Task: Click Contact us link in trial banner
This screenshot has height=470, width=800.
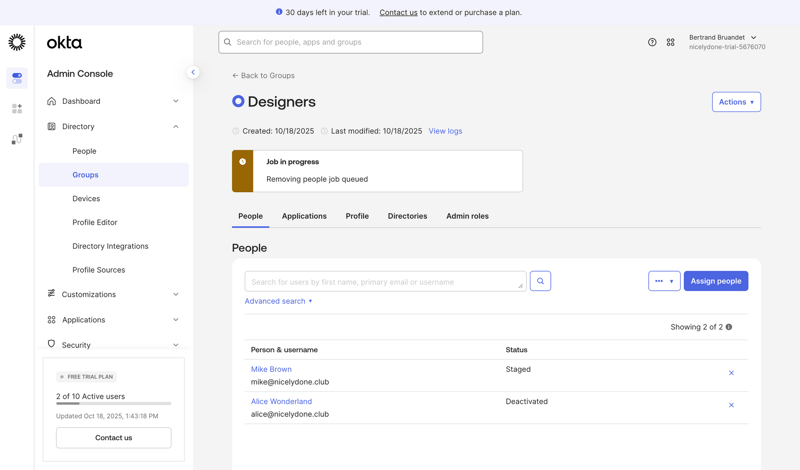Action: pyautogui.click(x=398, y=12)
